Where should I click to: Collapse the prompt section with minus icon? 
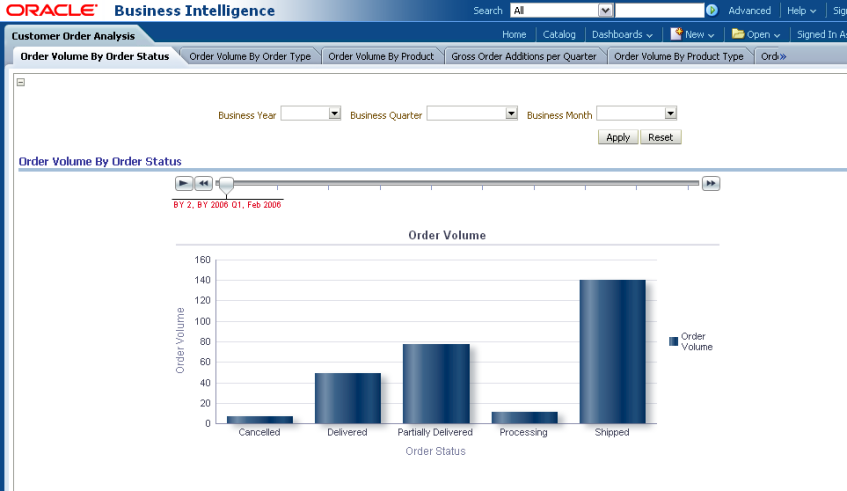(x=21, y=82)
